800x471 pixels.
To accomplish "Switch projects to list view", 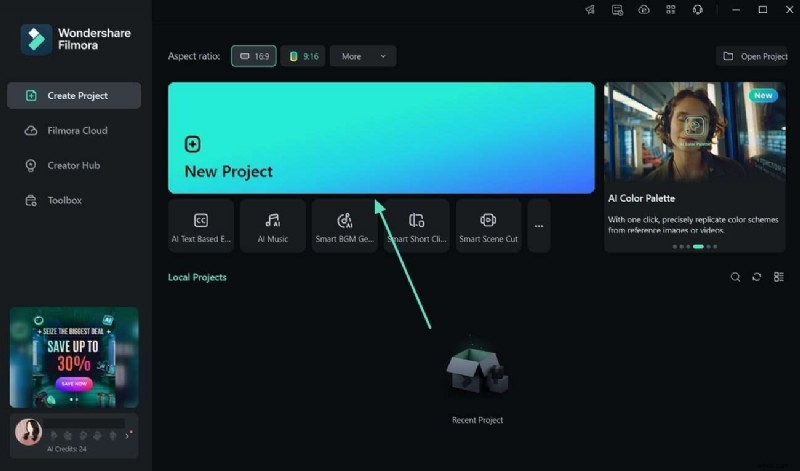I will (x=779, y=277).
